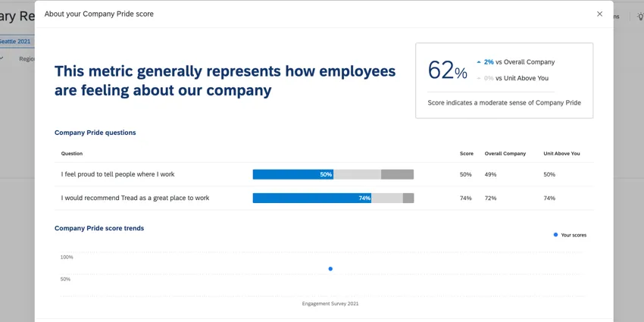Click the Overall Company column header
This screenshot has height=322, width=644.
(505, 154)
